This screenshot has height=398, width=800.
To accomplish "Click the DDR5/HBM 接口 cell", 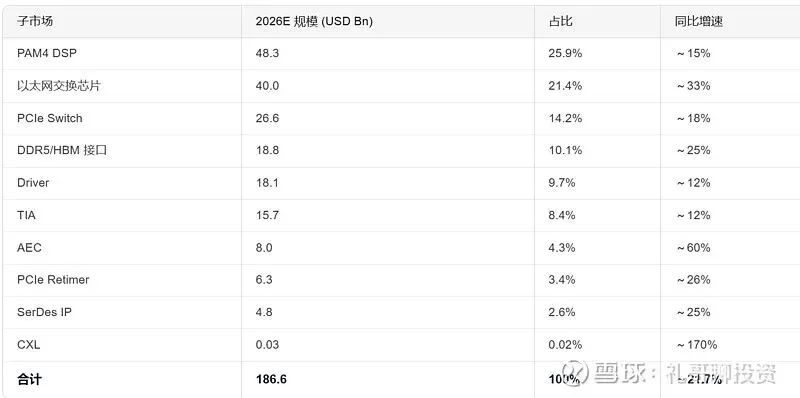I will point(62,151).
